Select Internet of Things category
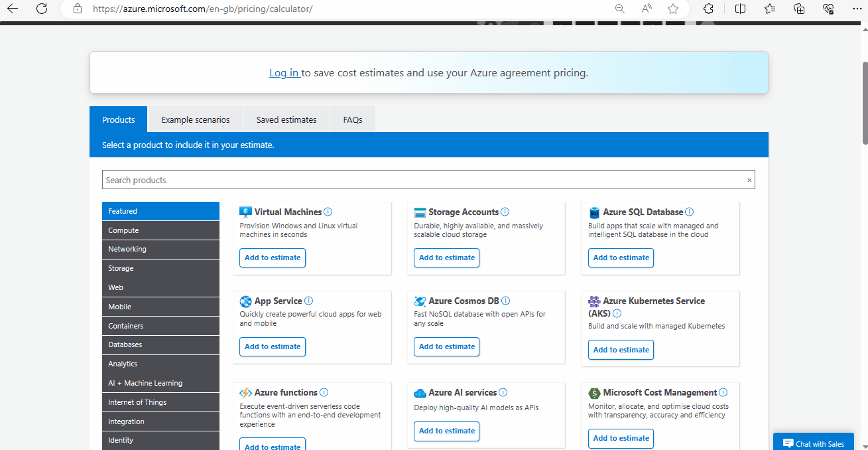 160,402
